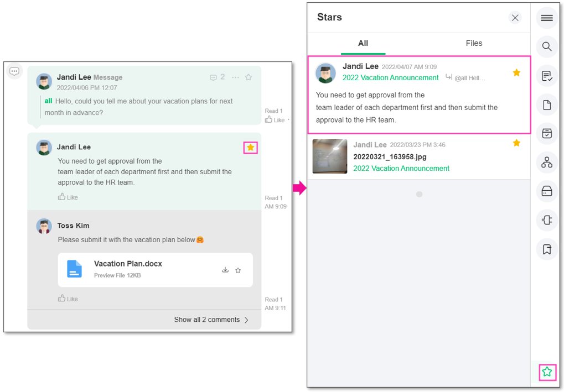Open the 2022 Vacation Announcement link under the image
Viewport: 564px width, 392px height.
click(401, 168)
